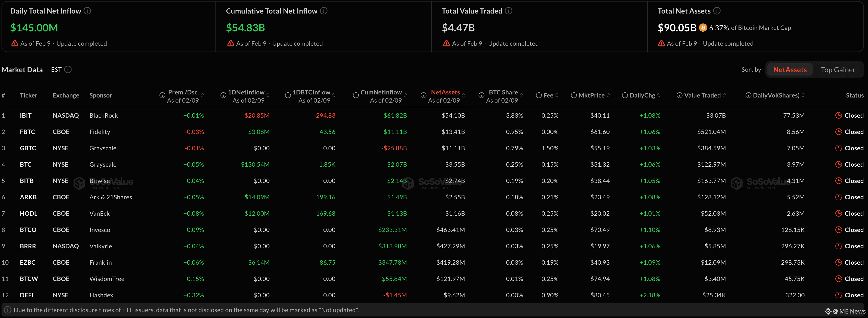The image size is (868, 318).
Task: Click the EST timezone info icon
Action: [68, 69]
